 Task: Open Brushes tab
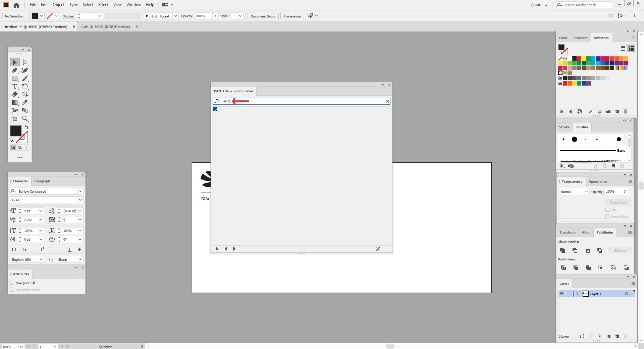click(x=582, y=127)
